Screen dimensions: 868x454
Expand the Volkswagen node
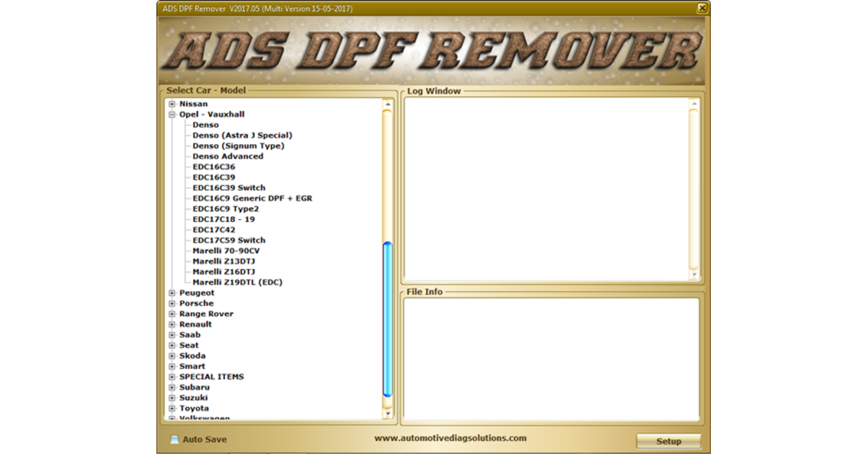[171, 418]
